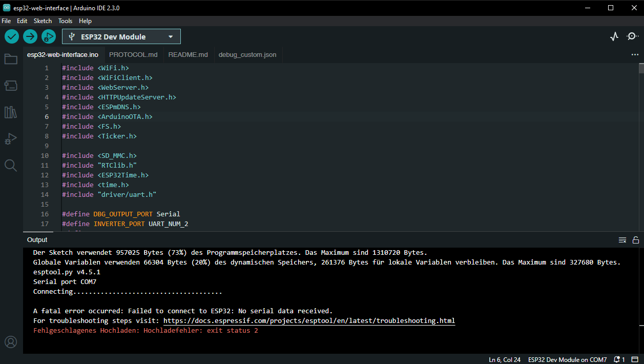
Task: Toggle the Output panel scroll lock
Action: [635, 240]
